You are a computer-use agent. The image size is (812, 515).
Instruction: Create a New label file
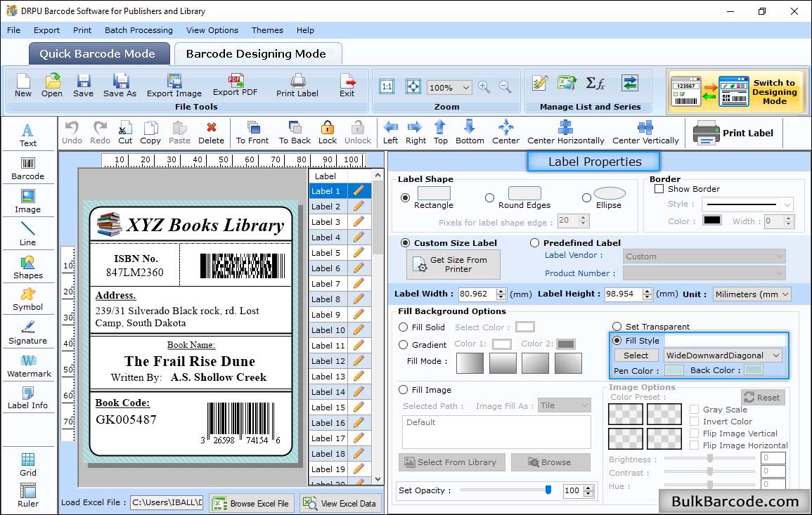pos(23,86)
